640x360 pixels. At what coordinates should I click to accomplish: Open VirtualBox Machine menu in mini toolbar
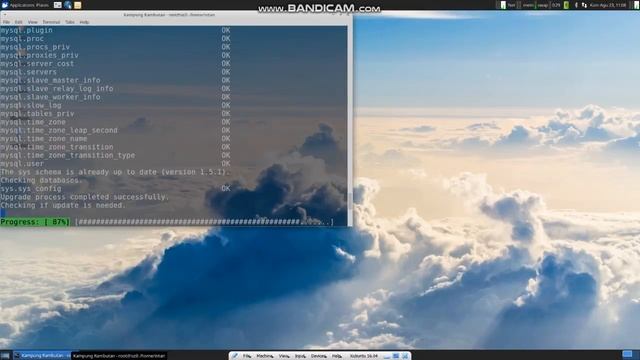point(265,356)
